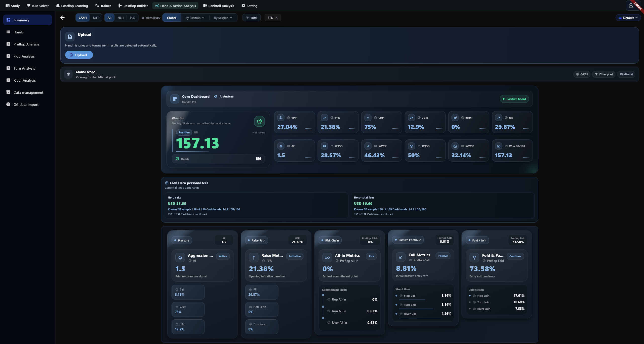Click the Global scope layers icon
The width and height of the screenshot is (644, 344).
68,74
